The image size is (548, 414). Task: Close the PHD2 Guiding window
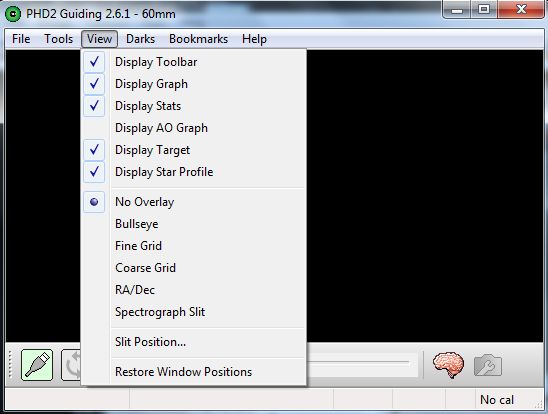tap(520, 9)
